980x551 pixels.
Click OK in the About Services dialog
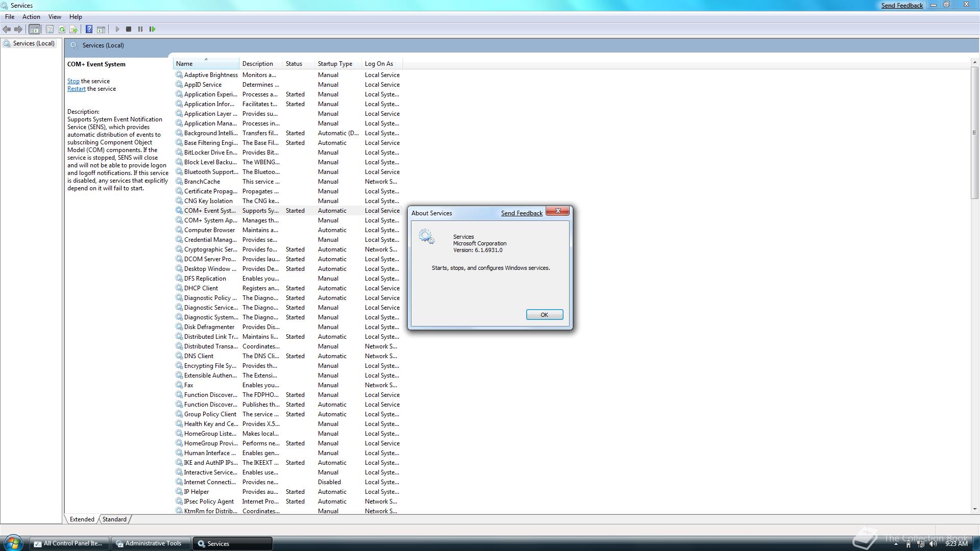click(545, 315)
